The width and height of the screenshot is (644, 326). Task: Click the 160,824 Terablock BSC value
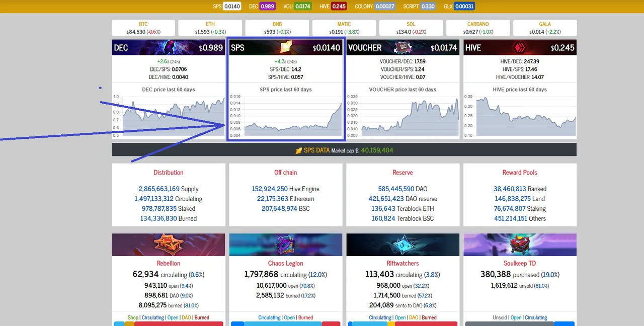pyautogui.click(x=383, y=218)
